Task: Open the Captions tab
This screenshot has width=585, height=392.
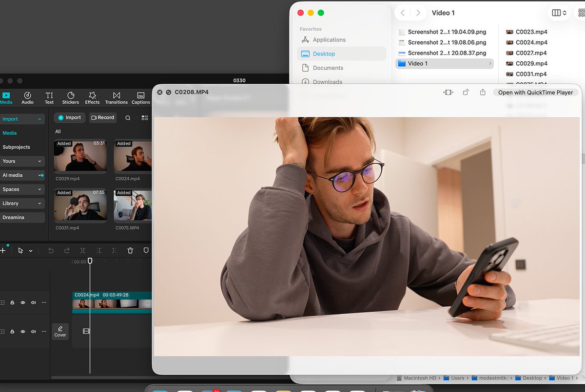Action: point(141,98)
